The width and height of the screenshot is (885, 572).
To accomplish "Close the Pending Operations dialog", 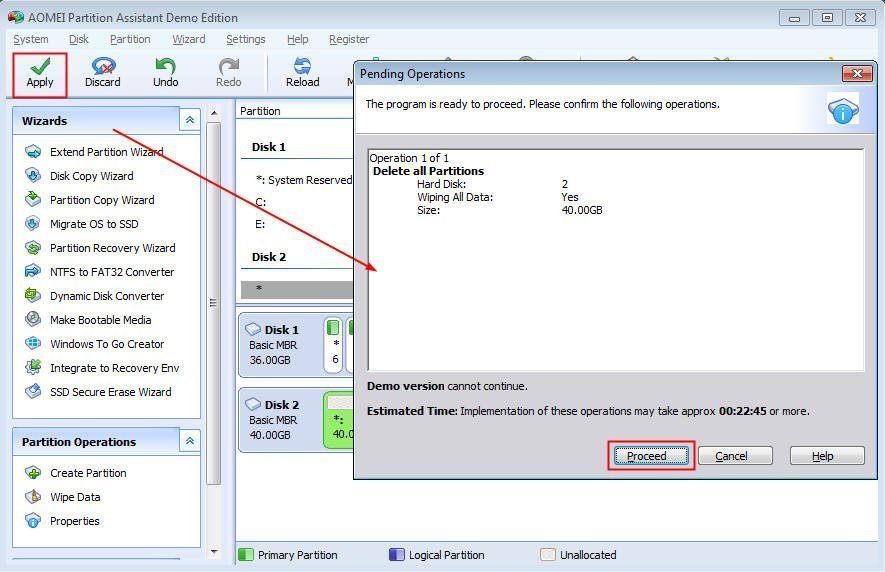I will 857,73.
